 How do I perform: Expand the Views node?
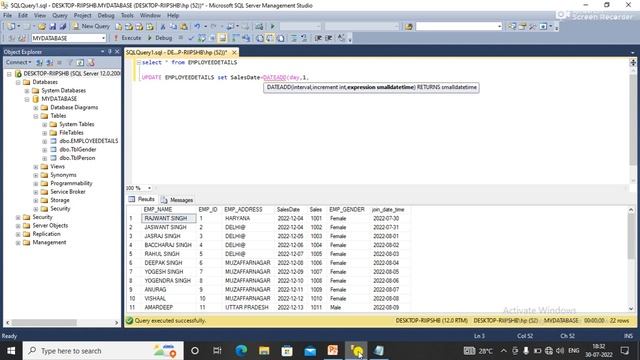click(36, 167)
